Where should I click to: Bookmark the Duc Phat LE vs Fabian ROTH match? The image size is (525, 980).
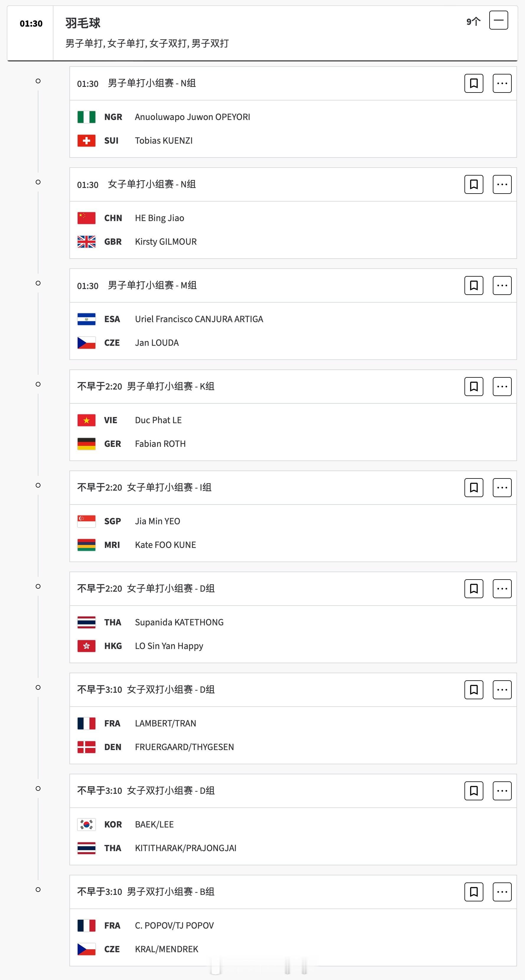tap(474, 387)
